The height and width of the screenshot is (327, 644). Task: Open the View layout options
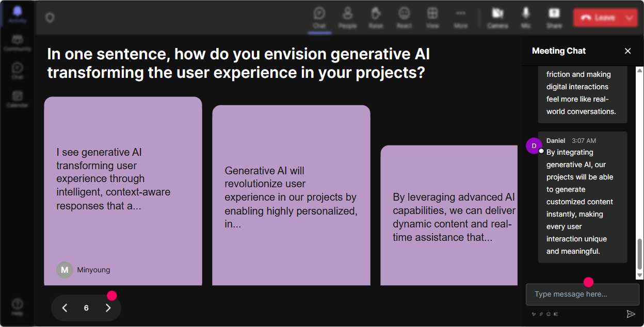(x=432, y=17)
